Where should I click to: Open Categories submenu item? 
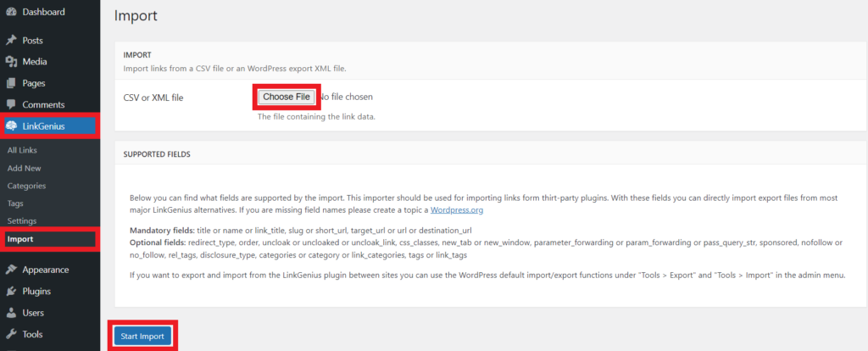pos(26,186)
